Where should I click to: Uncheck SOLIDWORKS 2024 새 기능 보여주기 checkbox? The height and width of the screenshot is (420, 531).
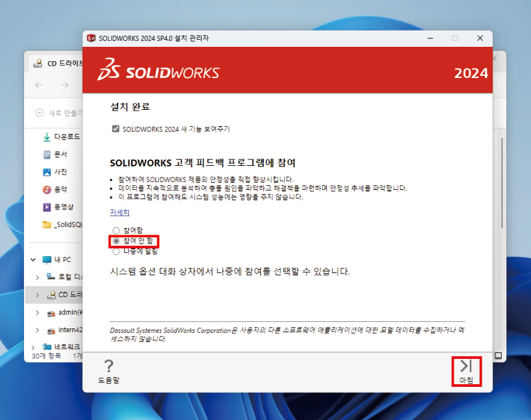pos(116,129)
